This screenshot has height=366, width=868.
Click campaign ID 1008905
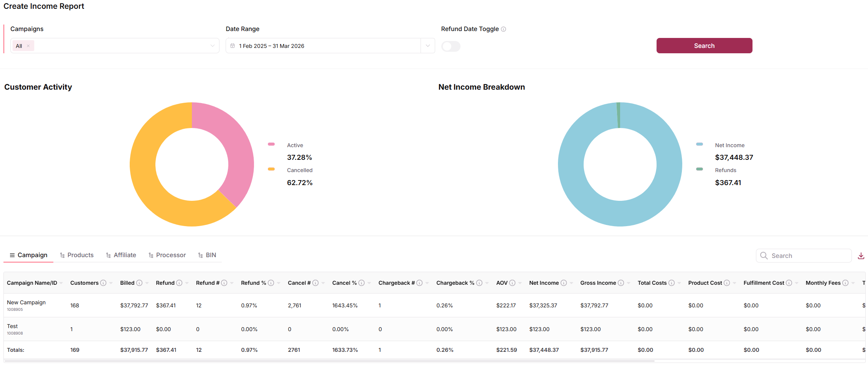(x=15, y=310)
